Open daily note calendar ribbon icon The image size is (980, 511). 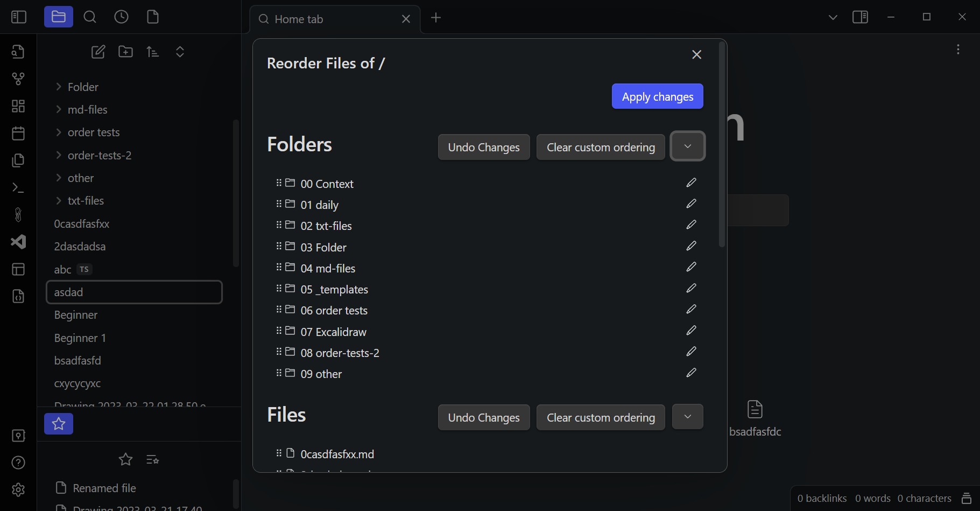[x=18, y=133]
